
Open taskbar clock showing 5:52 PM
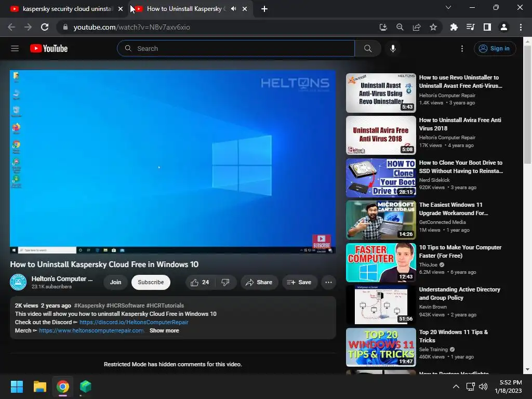(x=508, y=387)
